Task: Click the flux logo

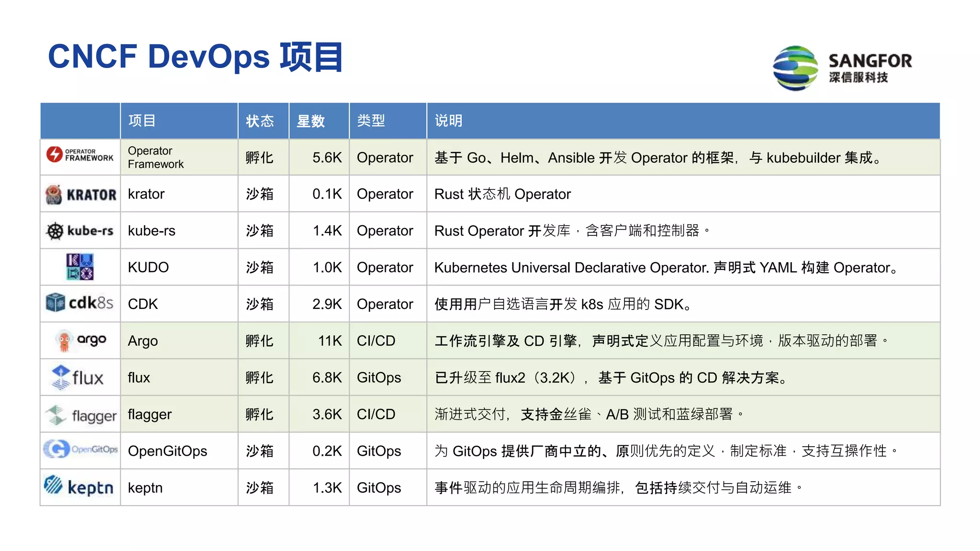Action: click(x=77, y=377)
